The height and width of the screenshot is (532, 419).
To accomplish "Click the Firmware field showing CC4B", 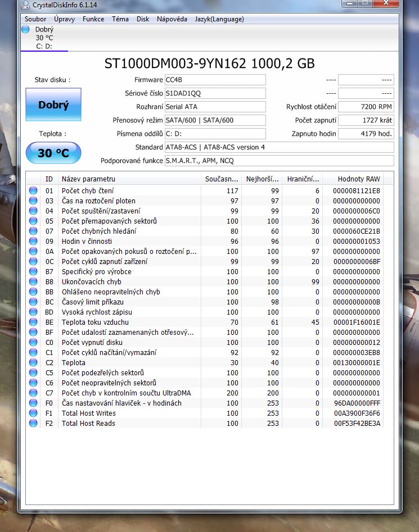I will click(x=215, y=80).
